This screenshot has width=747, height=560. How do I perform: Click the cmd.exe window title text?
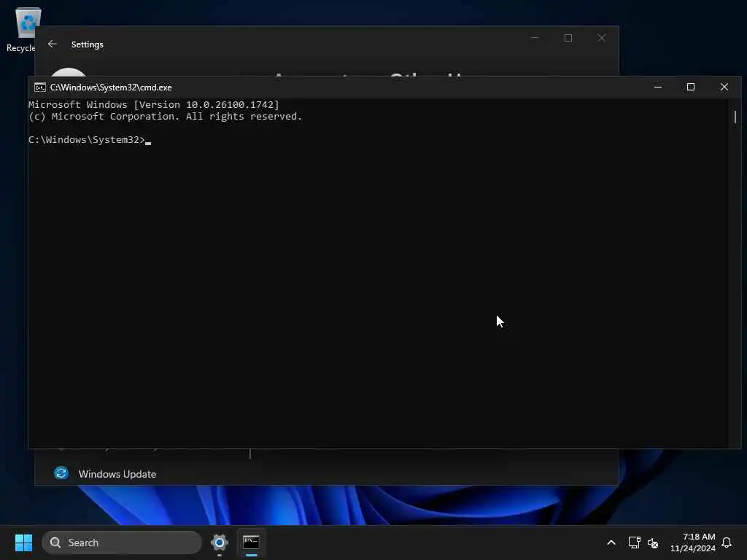pyautogui.click(x=111, y=87)
